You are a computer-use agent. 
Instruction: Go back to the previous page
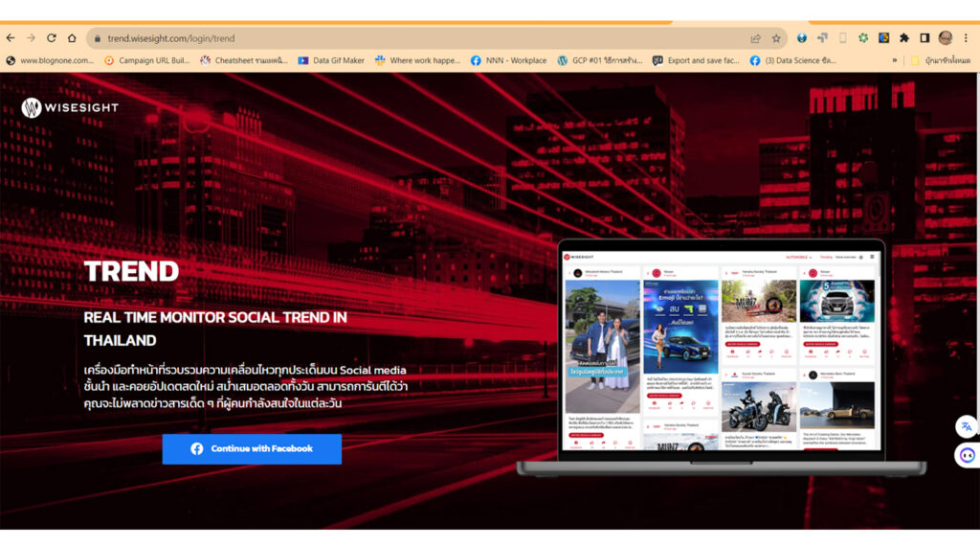point(11,38)
